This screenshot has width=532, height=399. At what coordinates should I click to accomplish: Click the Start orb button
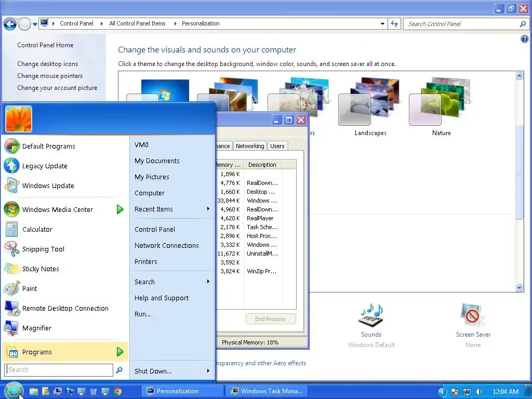pos(14,391)
